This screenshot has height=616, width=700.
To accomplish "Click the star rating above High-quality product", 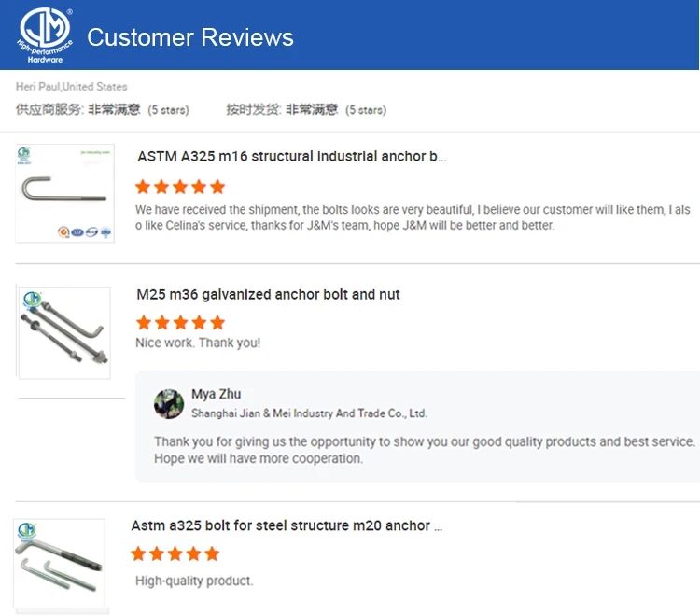I will tap(175, 554).
